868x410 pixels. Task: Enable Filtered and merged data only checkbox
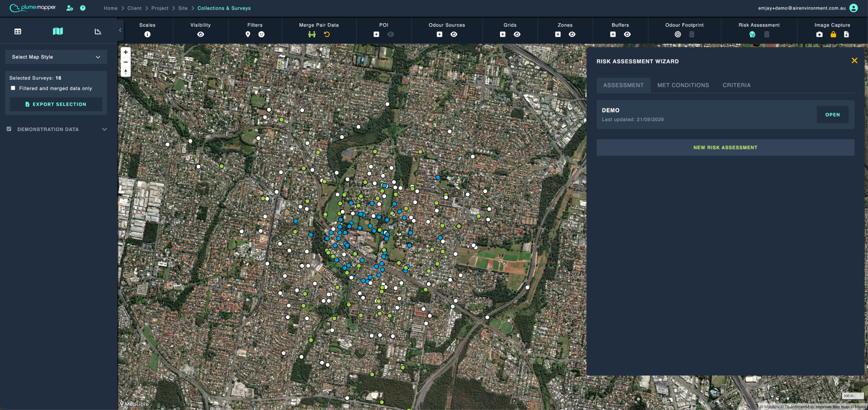(x=13, y=88)
